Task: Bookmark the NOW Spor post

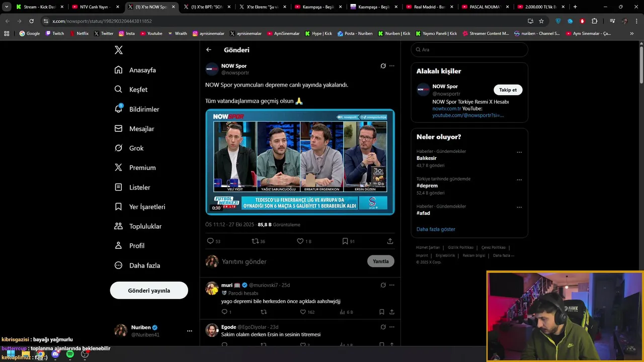Action: 345,241
